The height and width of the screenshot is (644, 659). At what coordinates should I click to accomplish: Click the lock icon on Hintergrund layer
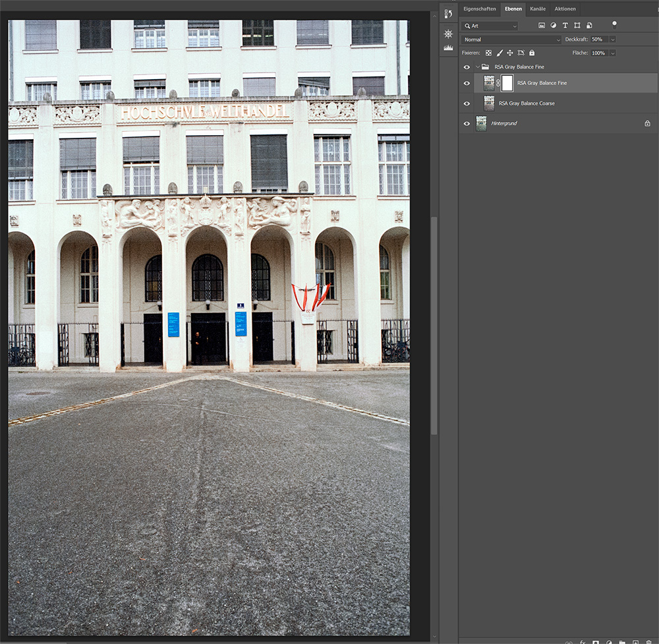point(647,123)
